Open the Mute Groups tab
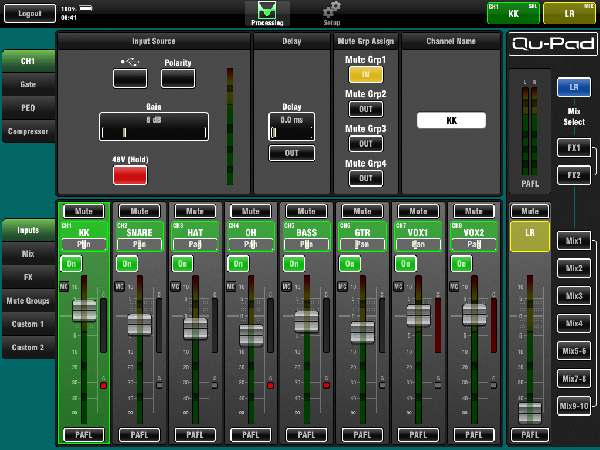Screen dimensions: 600x450 pos(28,300)
